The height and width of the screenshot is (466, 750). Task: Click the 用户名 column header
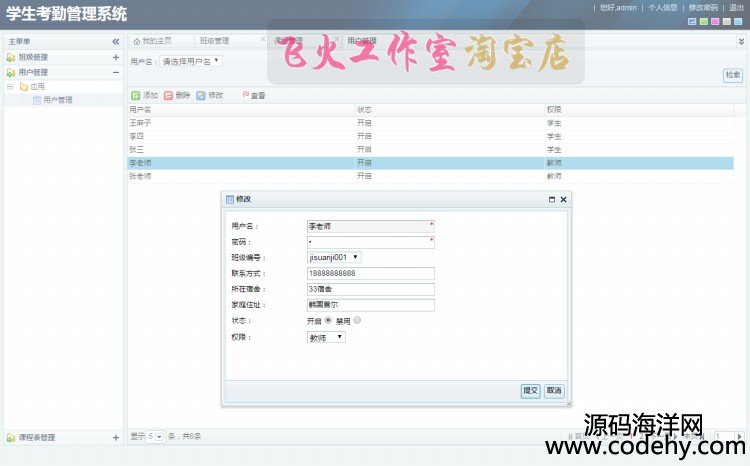[x=241, y=110]
